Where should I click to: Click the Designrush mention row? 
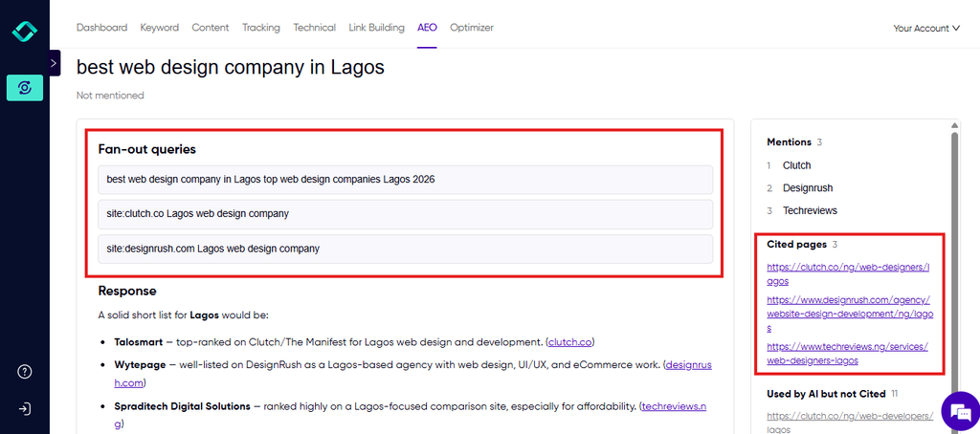[808, 188]
